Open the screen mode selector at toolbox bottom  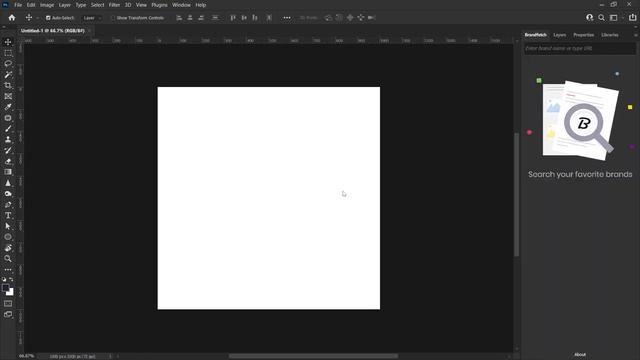point(8,314)
